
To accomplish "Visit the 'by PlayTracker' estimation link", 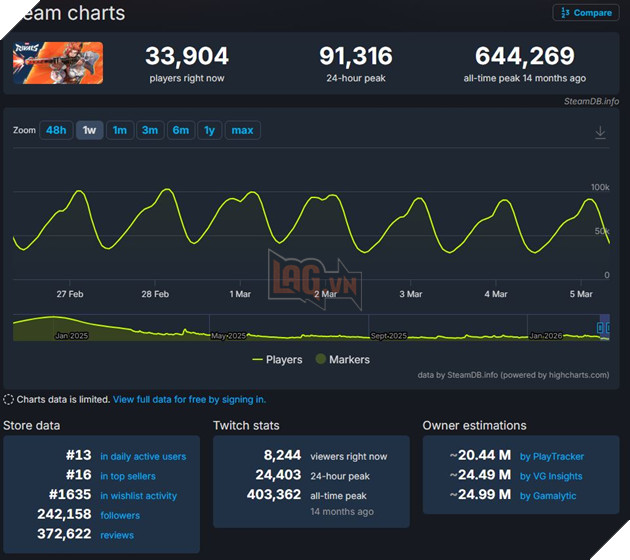I will click(x=551, y=457).
